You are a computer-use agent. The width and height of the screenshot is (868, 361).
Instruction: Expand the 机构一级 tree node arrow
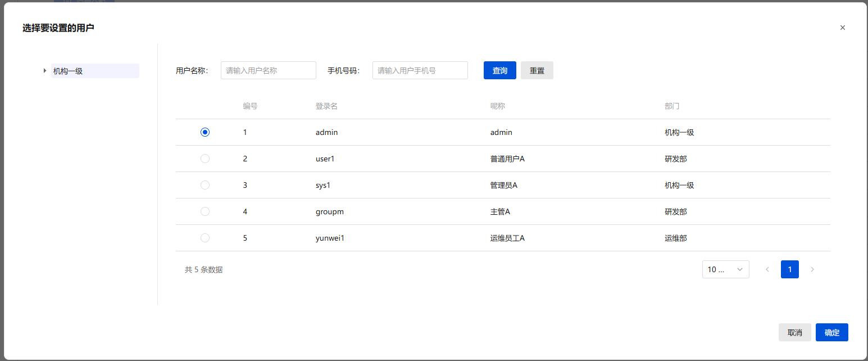coord(45,71)
